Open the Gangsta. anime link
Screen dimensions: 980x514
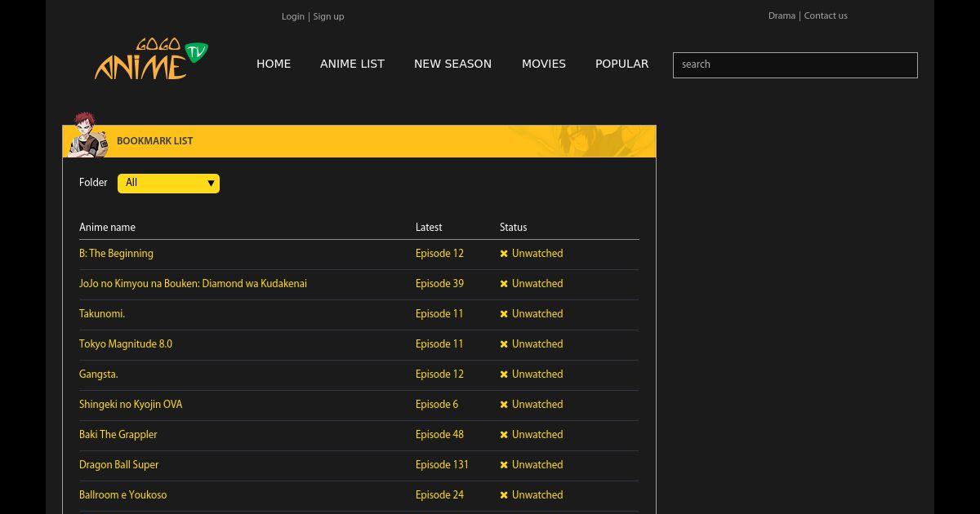point(99,374)
